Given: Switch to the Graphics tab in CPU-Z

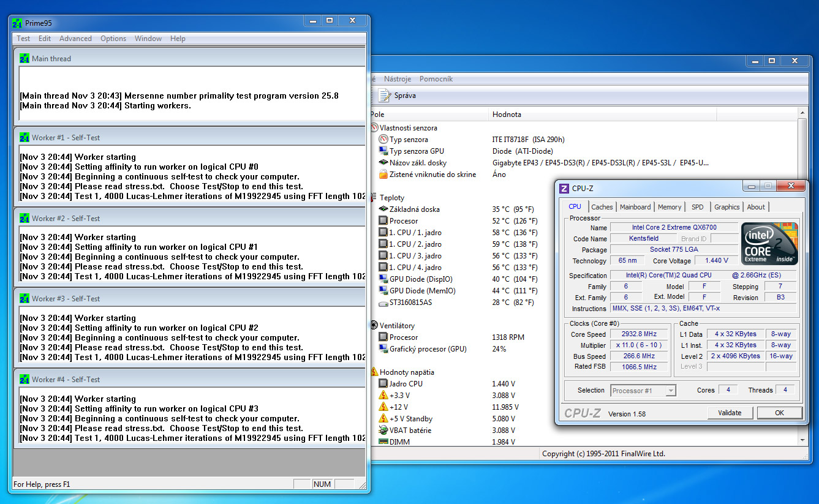Looking at the screenshot, I should tap(727, 207).
